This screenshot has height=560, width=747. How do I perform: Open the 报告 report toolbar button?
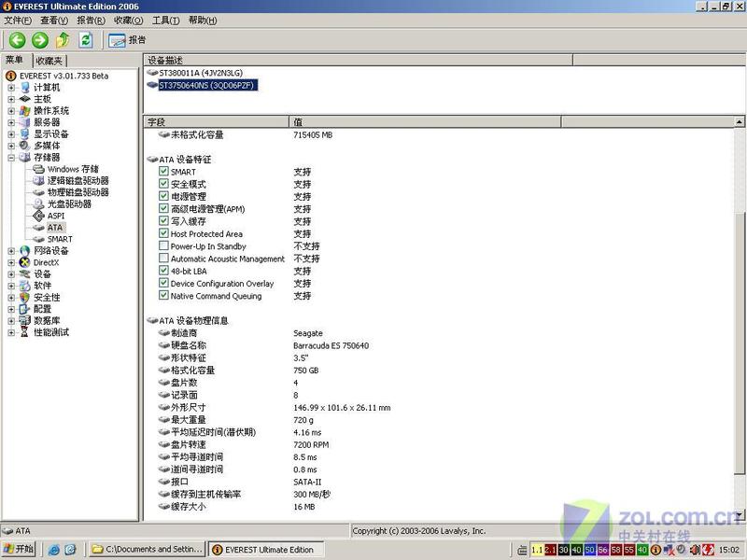[x=127, y=40]
